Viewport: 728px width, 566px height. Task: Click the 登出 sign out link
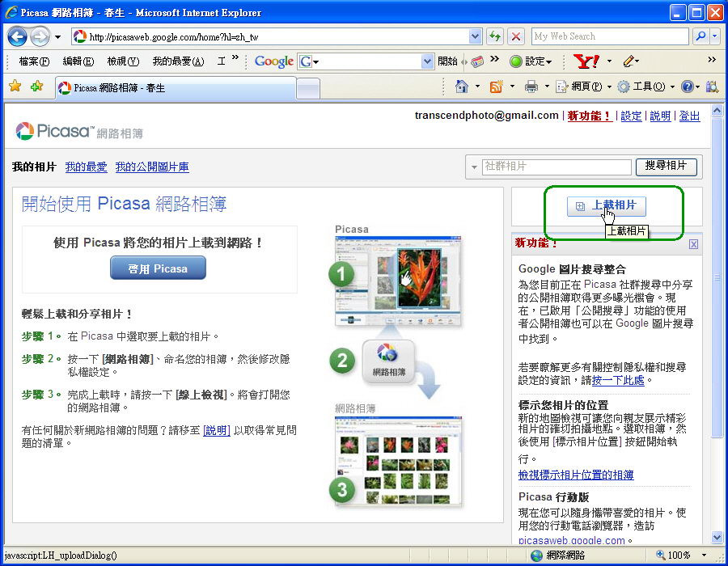pos(689,116)
